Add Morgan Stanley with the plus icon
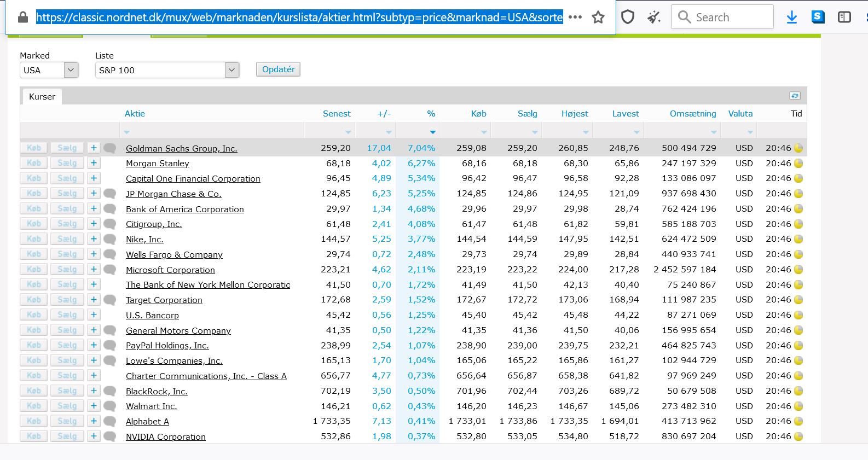The width and height of the screenshot is (868, 460). tap(94, 163)
